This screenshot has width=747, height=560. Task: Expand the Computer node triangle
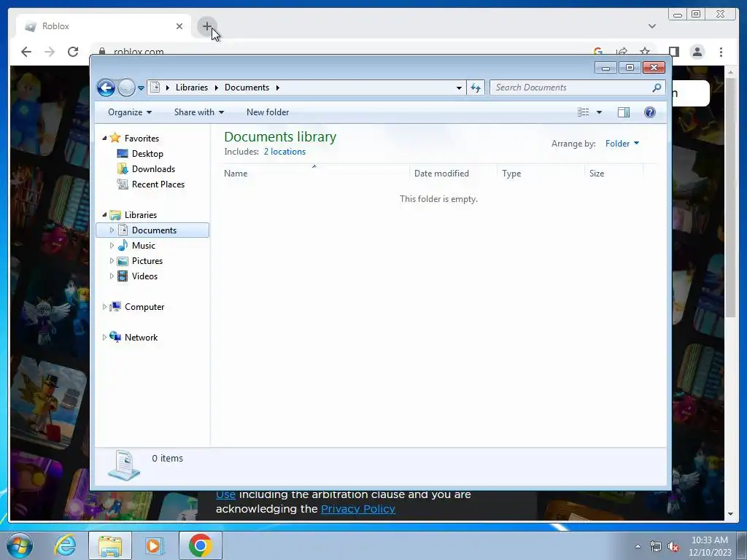pyautogui.click(x=104, y=307)
